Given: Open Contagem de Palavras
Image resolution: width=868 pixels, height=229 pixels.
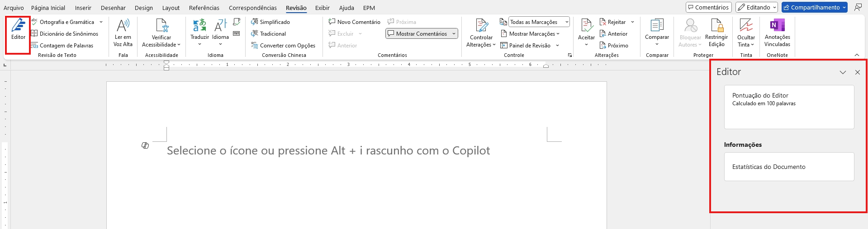Looking at the screenshot, I should pos(62,45).
